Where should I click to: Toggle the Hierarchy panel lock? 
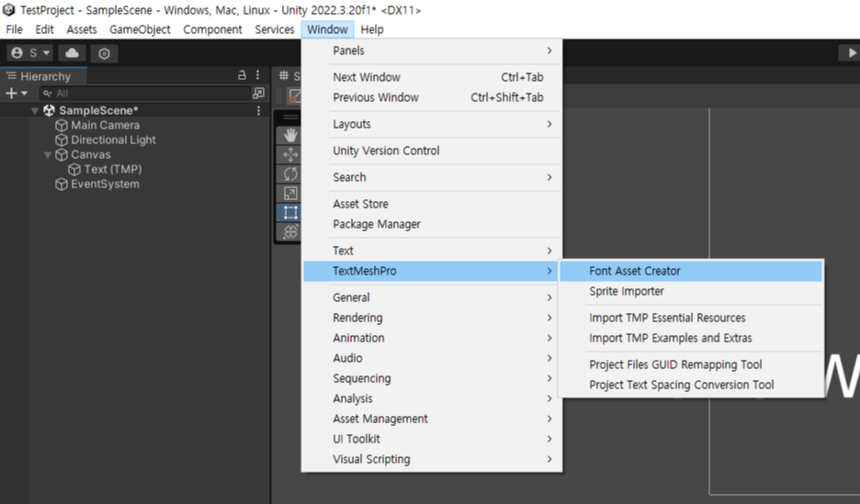(242, 75)
